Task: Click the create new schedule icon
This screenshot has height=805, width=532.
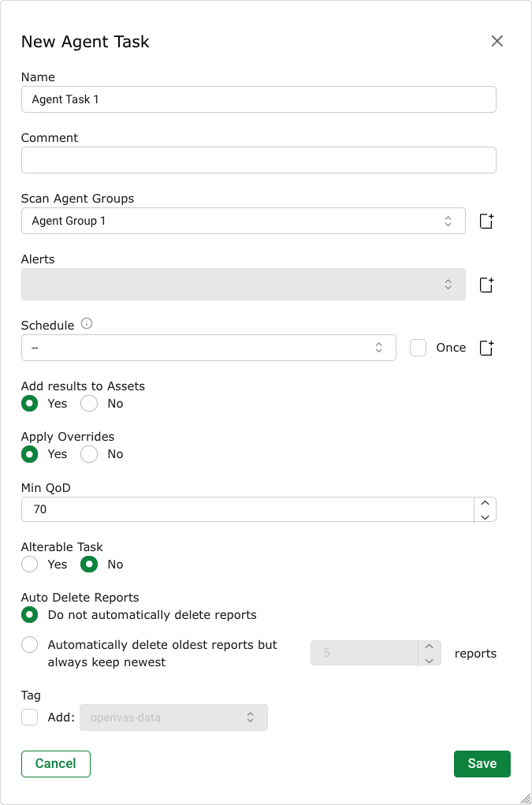Action: [x=486, y=348]
